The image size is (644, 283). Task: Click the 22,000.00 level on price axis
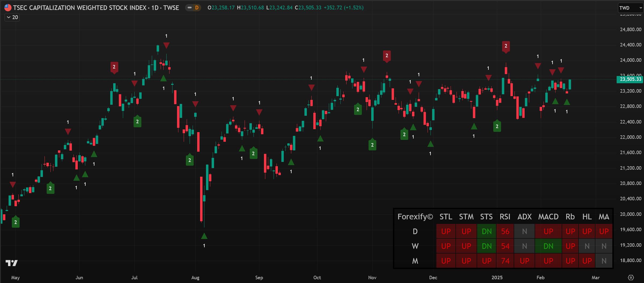pyautogui.click(x=630, y=137)
